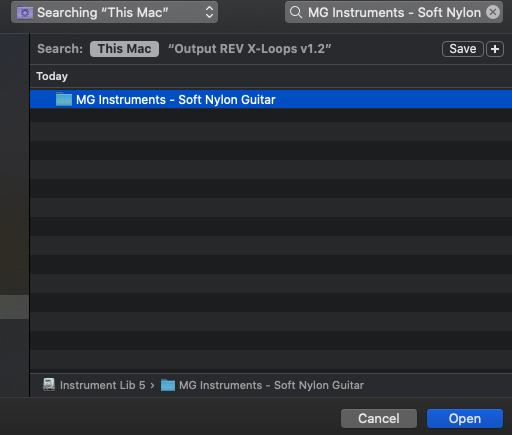This screenshot has width=512, height=435.
Task: Click the Today section header
Action: pos(52,76)
